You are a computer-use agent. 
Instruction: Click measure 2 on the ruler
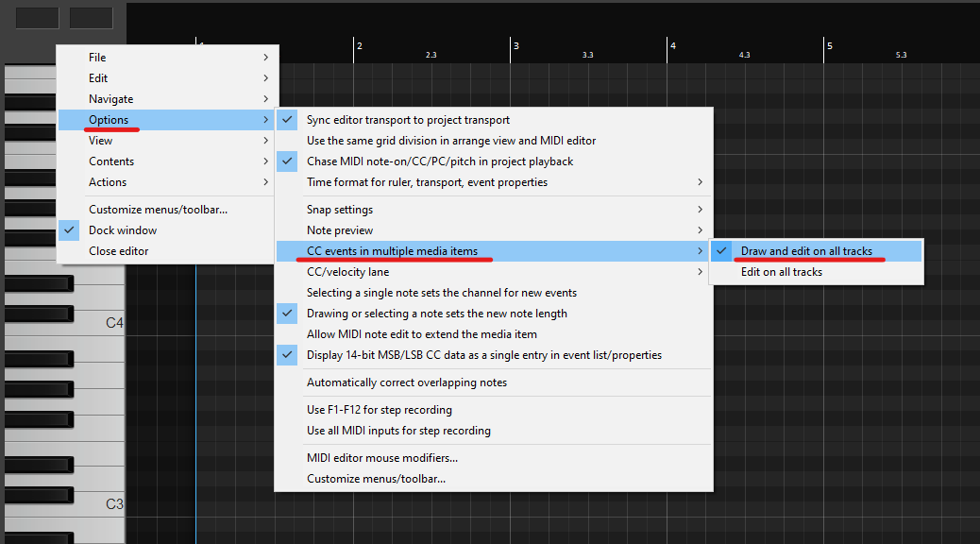360,45
